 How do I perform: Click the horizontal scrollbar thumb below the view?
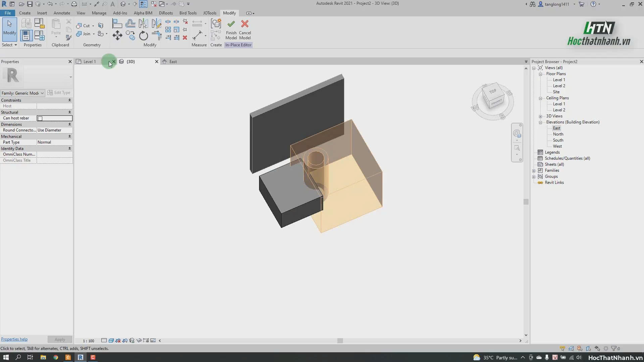340,341
